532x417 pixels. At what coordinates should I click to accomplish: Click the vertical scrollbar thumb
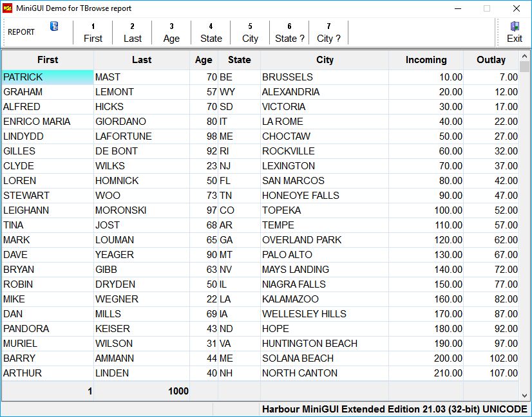point(524,67)
